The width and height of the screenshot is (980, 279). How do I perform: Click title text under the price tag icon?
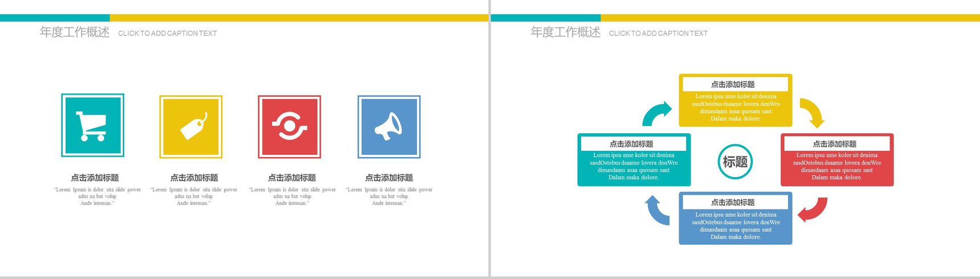pyautogui.click(x=194, y=178)
